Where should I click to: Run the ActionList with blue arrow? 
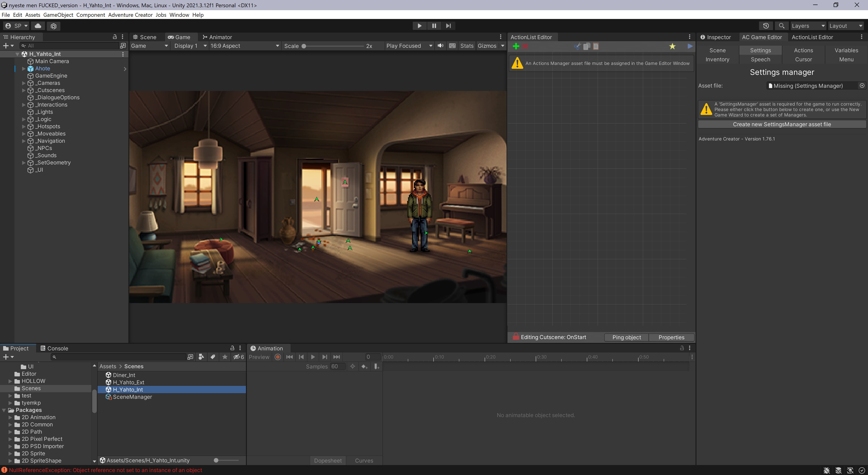tap(690, 46)
